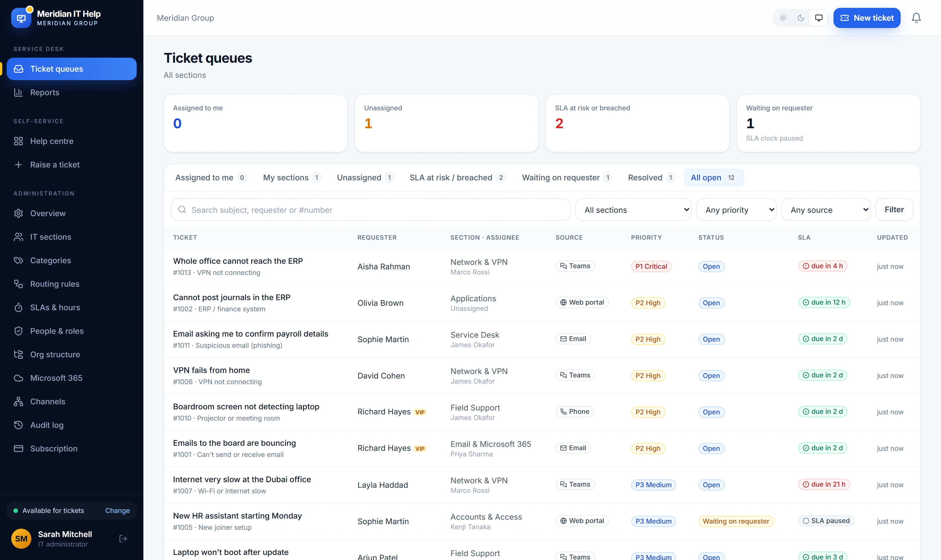Screen dimensions: 941x560
Task: Switch to Waiting on requester tab
Action: coord(567,178)
